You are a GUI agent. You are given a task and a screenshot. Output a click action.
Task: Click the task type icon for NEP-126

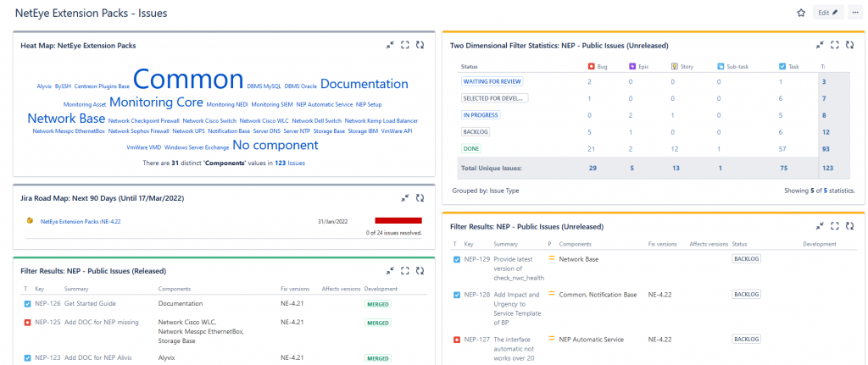point(27,304)
